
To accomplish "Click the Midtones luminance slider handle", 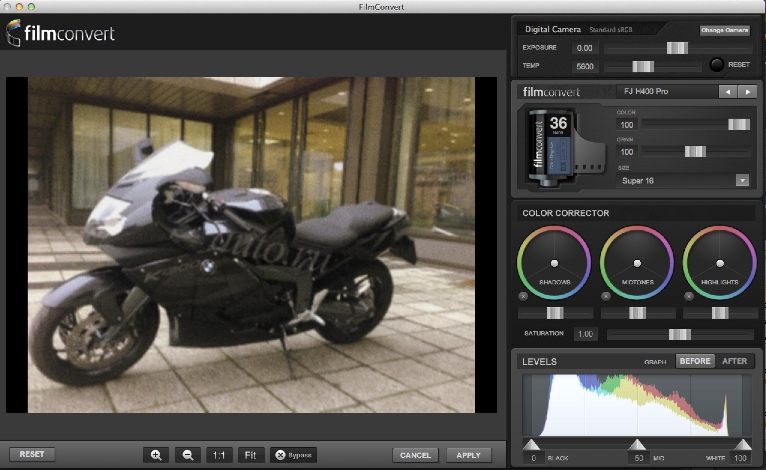I will (637, 313).
